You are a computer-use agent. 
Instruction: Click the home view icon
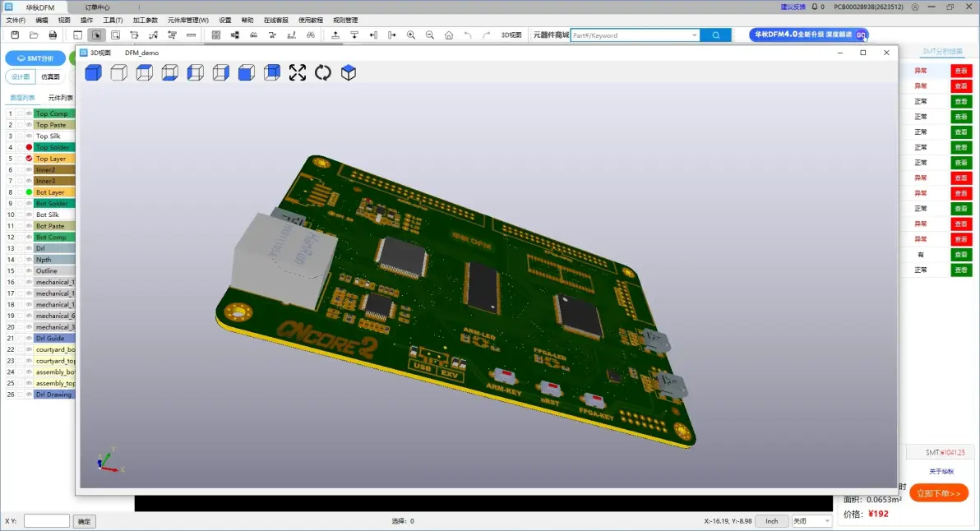pyautogui.click(x=449, y=35)
